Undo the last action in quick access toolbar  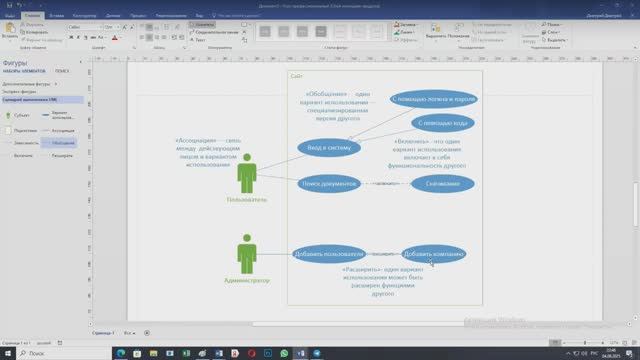click(19, 5)
